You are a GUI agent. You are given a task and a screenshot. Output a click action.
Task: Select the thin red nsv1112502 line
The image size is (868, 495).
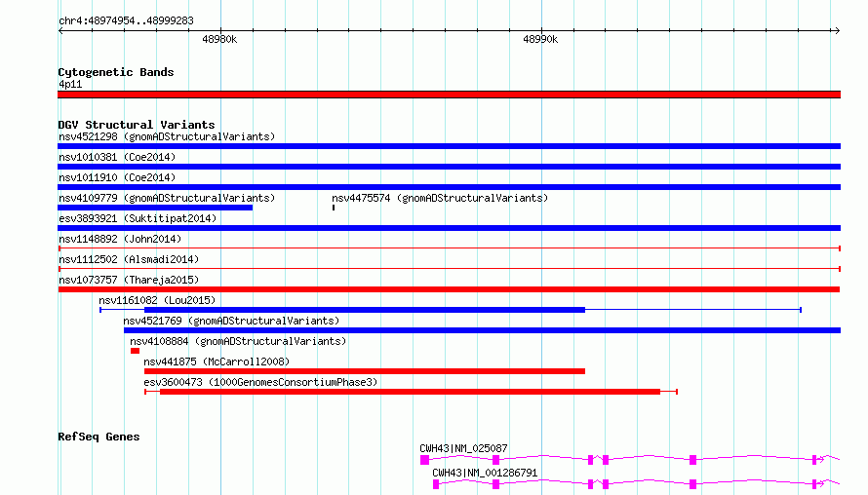(450, 269)
